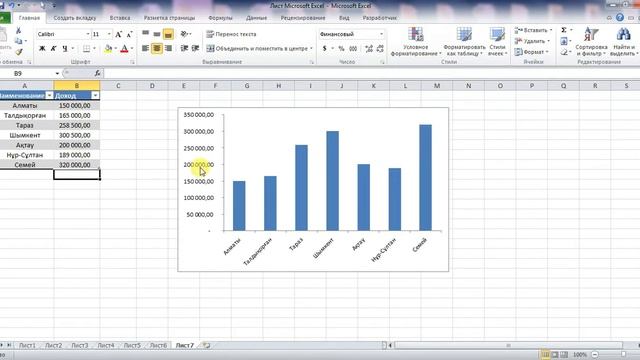
Task: Increase decimal places
Action: [369, 49]
